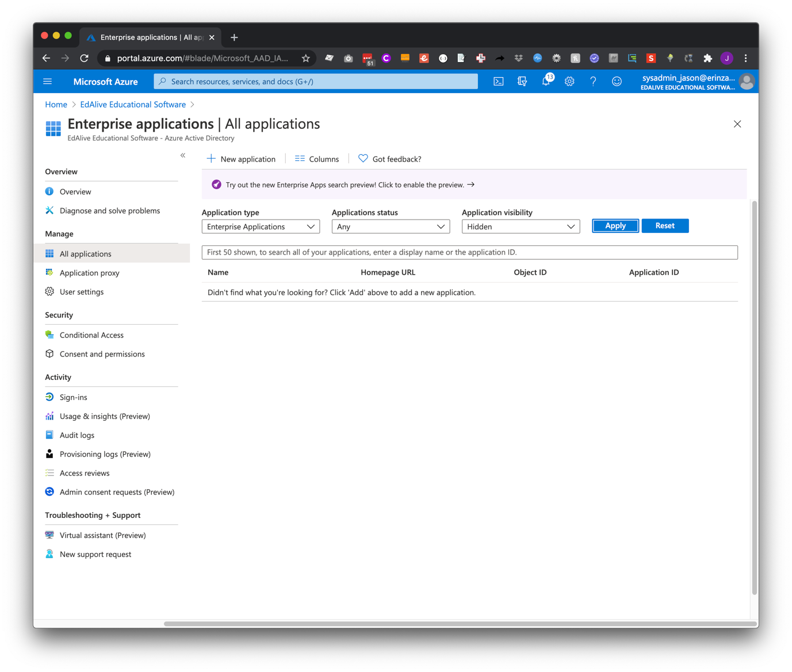Image resolution: width=792 pixels, height=672 pixels.
Task: Open the Chrome three-dot menu
Action: pyautogui.click(x=745, y=58)
